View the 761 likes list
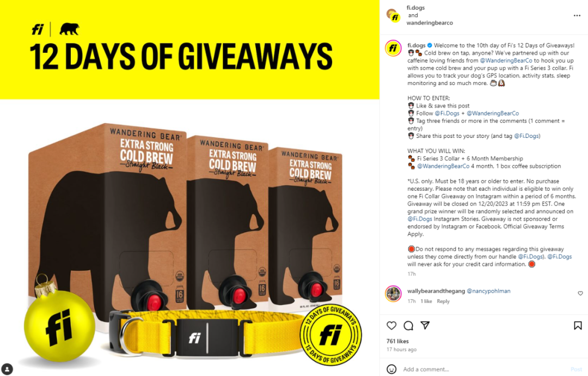 pos(397,341)
